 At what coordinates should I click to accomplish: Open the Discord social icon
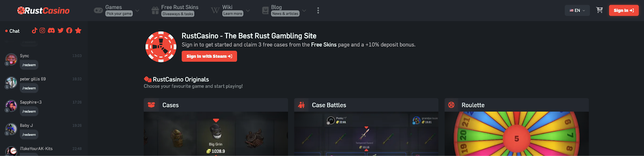pyautogui.click(x=51, y=31)
